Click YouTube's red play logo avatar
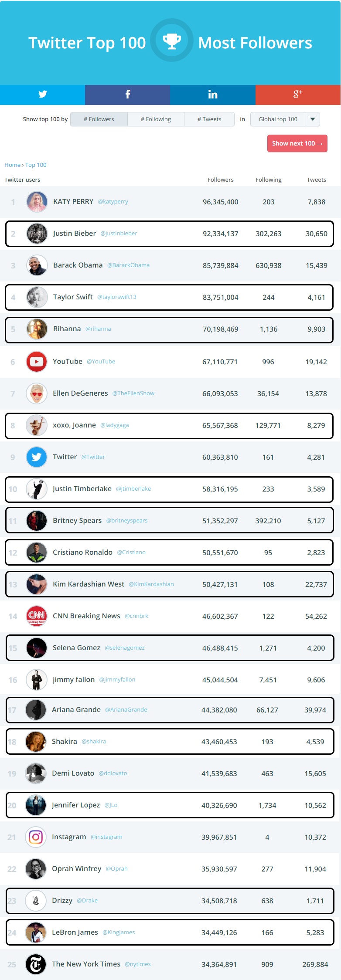The height and width of the screenshot is (980, 341). tap(37, 362)
